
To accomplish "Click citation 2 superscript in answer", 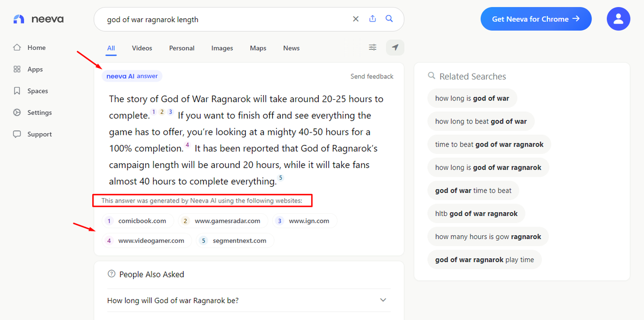I will pyautogui.click(x=162, y=112).
